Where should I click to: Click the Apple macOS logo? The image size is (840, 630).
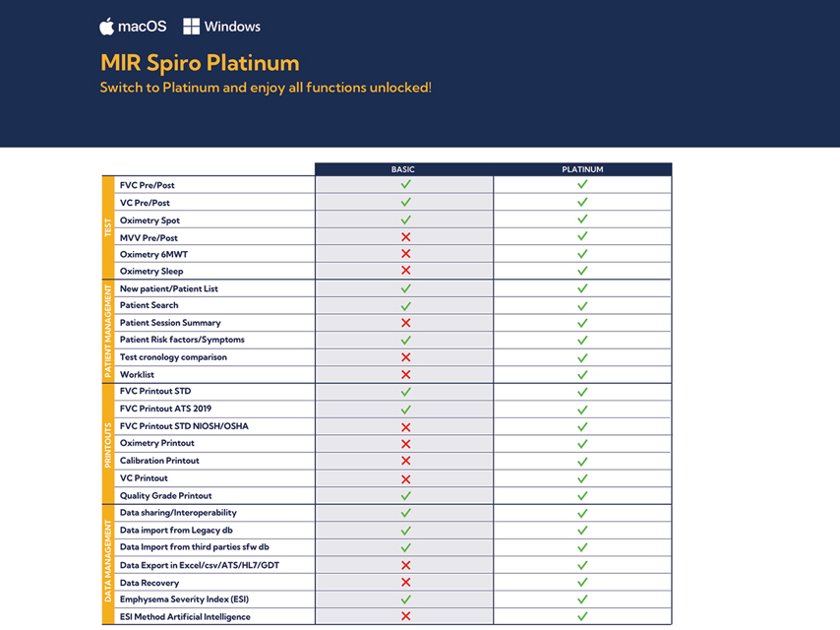[x=107, y=27]
